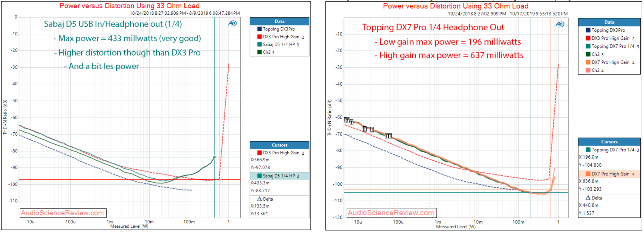Click the Delta triangle icon above X:133.5m
The width and height of the screenshot is (644, 232).
point(259,199)
